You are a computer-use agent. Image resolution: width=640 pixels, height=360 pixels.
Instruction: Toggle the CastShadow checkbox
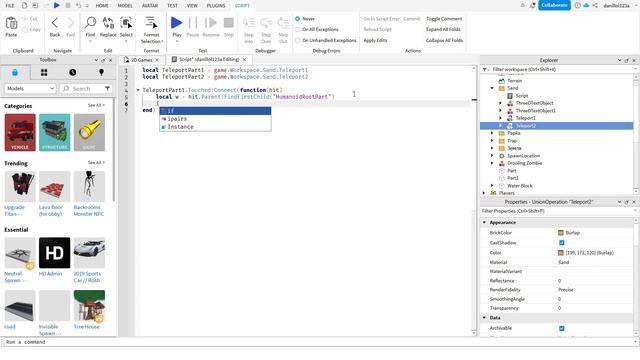[562, 243]
